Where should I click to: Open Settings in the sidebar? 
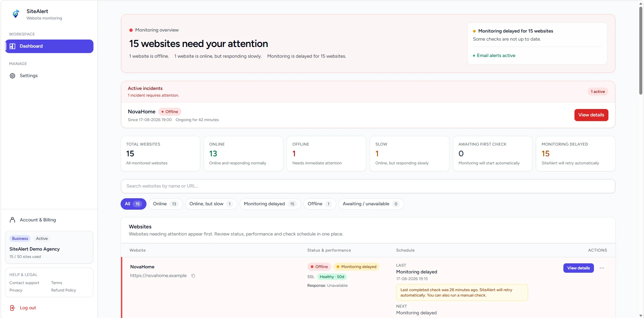tap(49, 76)
